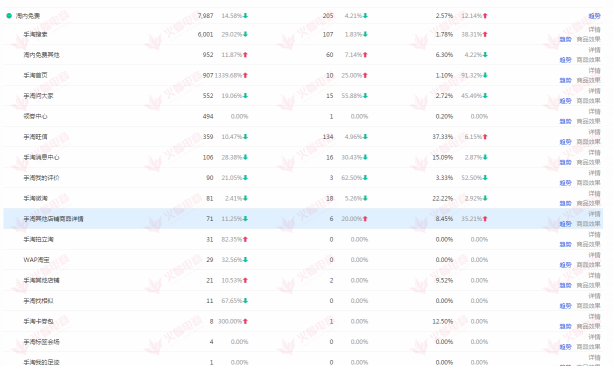The image size is (613, 366).
Task: Select the 领券中心 source row
Action: [303, 116]
